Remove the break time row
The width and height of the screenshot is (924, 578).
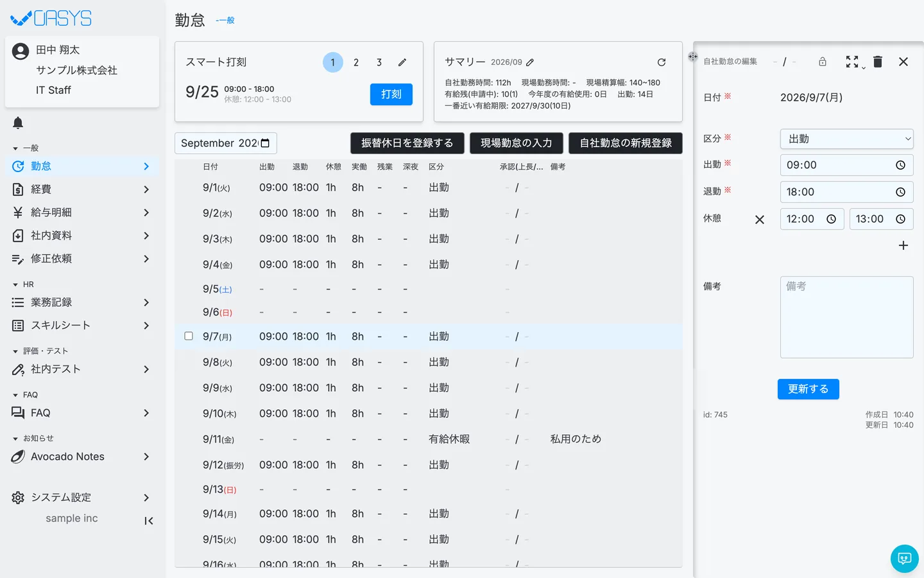pyautogui.click(x=760, y=220)
